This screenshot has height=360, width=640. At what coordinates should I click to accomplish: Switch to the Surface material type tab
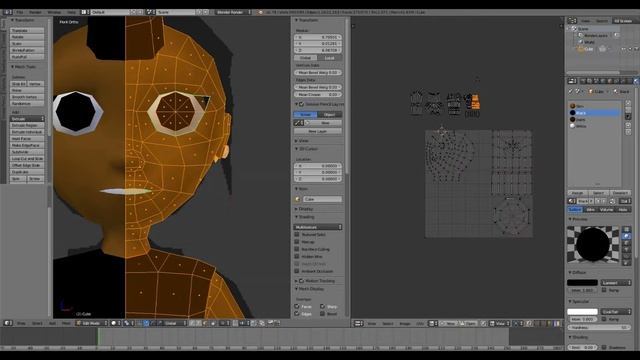coord(575,210)
